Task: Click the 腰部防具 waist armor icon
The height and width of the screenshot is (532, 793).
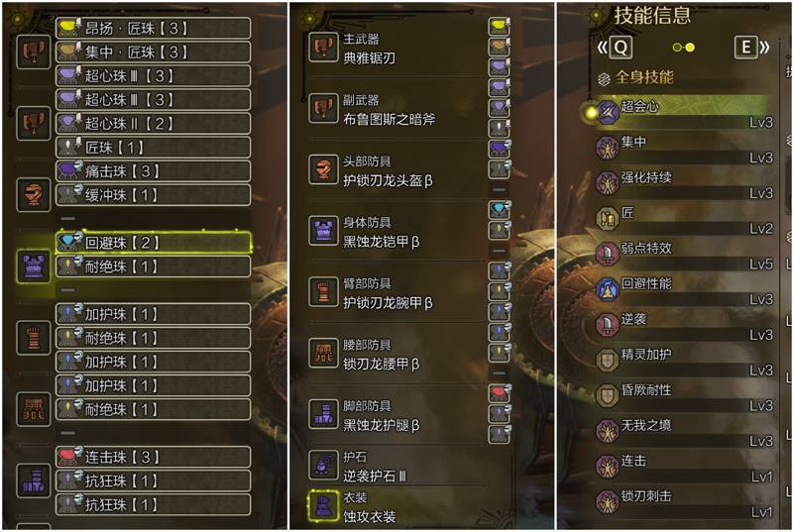Action: [323, 353]
